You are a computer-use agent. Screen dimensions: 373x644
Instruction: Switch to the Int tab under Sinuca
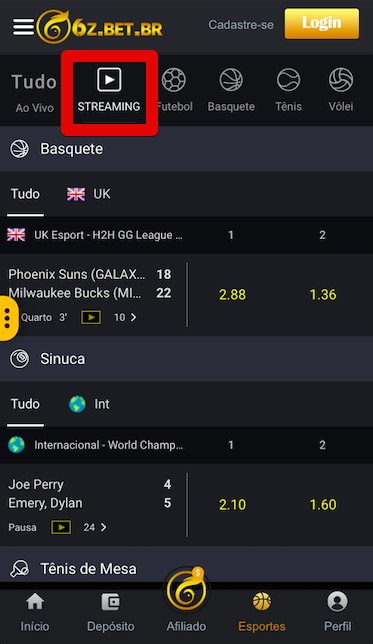89,404
